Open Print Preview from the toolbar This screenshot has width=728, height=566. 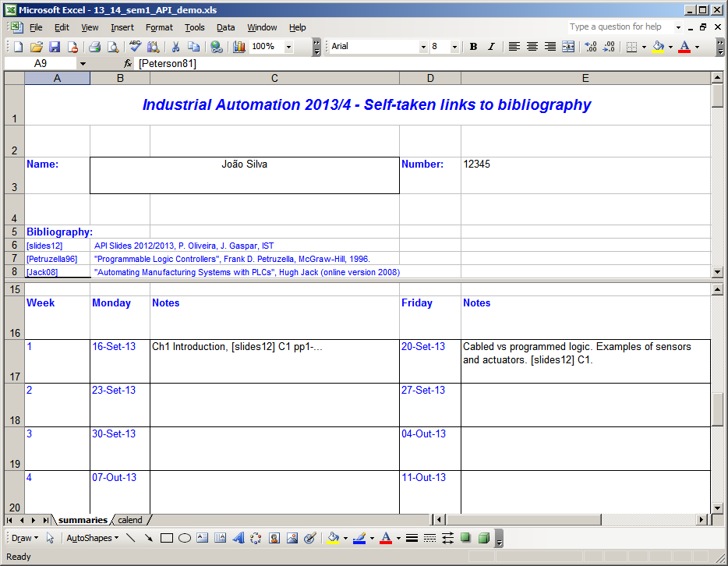[x=112, y=47]
